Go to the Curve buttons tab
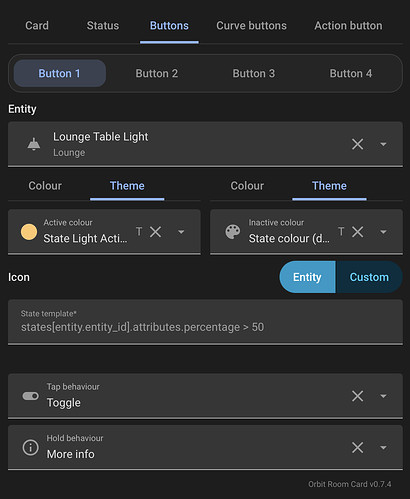Screen dimensions: 410x499 [x=251, y=26]
